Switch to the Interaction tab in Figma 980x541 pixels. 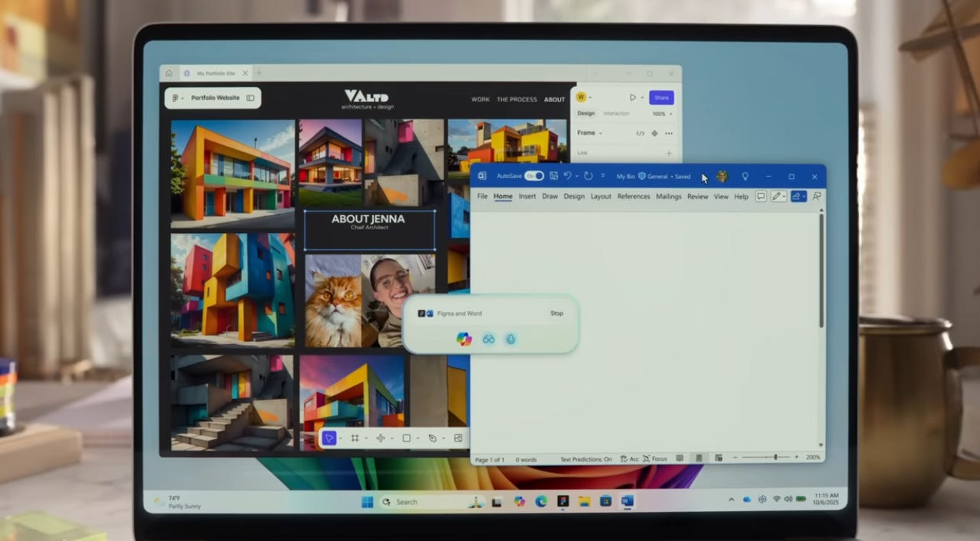tap(616, 114)
